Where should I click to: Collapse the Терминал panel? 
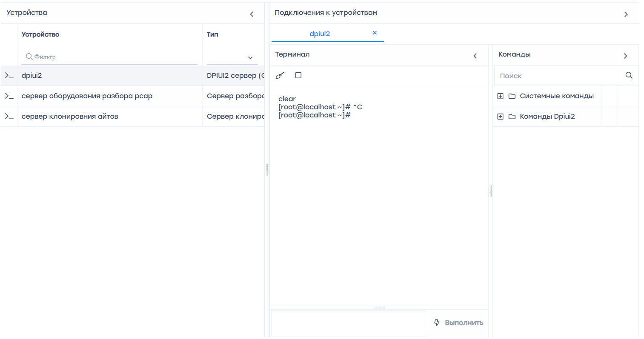[475, 56]
